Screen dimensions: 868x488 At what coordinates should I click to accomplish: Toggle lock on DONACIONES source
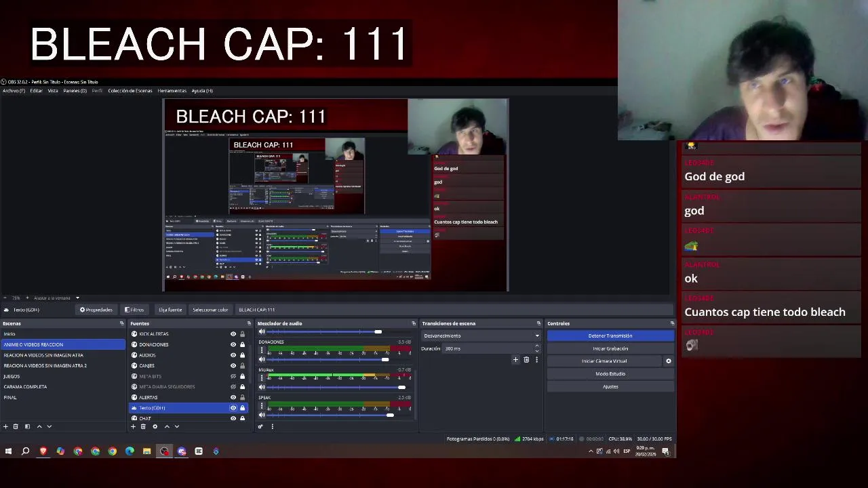pos(242,344)
